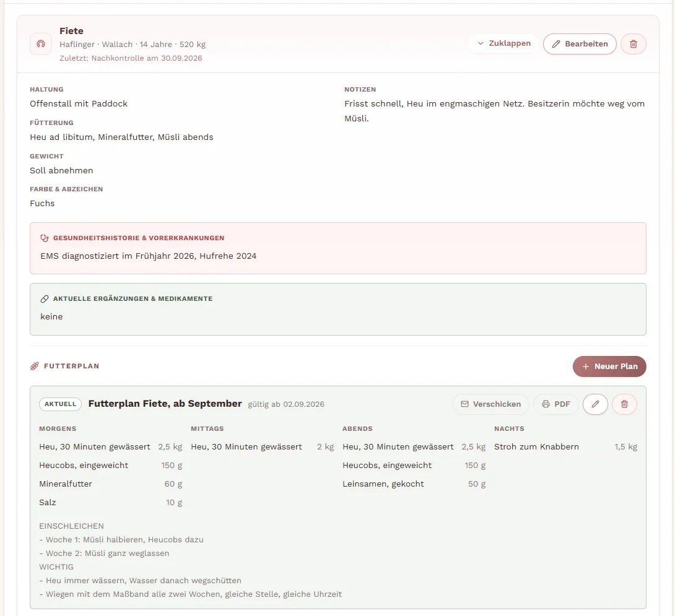The image size is (675, 616).
Task: Send the feeding plan via Verschicken
Action: [x=490, y=404]
